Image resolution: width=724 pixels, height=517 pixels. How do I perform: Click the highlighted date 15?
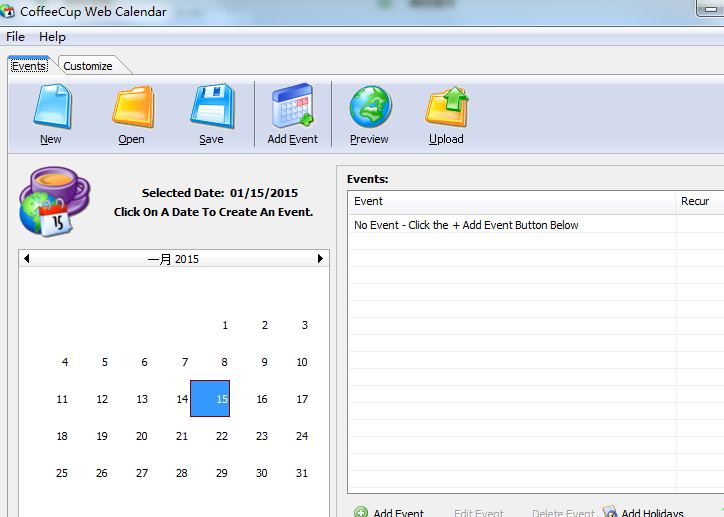(x=210, y=398)
